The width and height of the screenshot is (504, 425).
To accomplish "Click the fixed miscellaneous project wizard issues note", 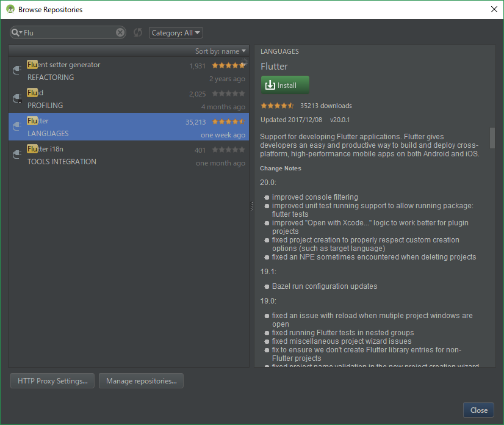I will pos(341,341).
